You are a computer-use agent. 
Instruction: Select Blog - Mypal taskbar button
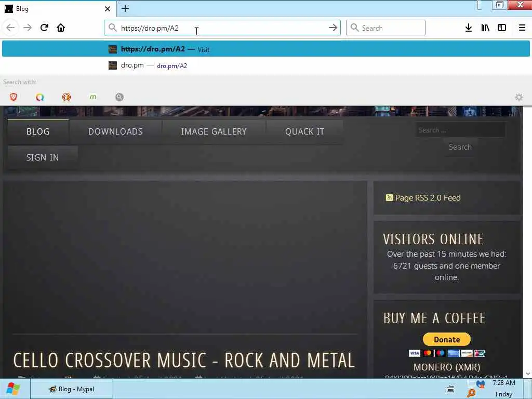click(72, 389)
